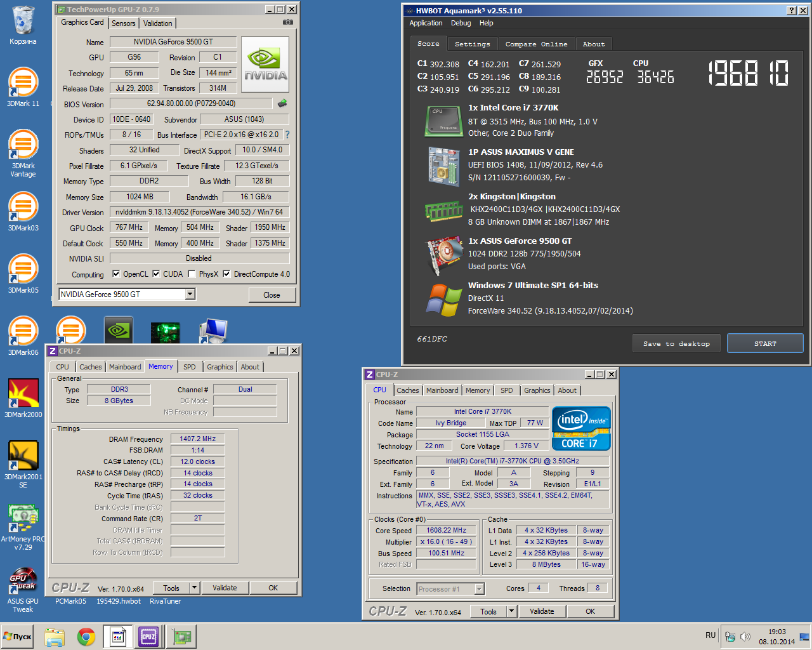Open Caches tab in CPU-Z processor window
Viewport: 812px width, 650px height.
pos(408,390)
